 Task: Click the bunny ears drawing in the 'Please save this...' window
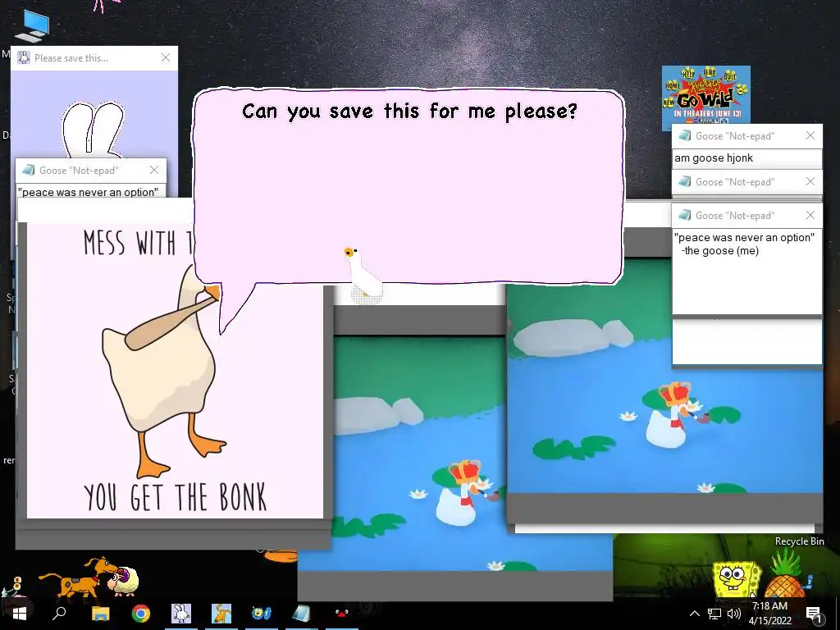(x=94, y=129)
